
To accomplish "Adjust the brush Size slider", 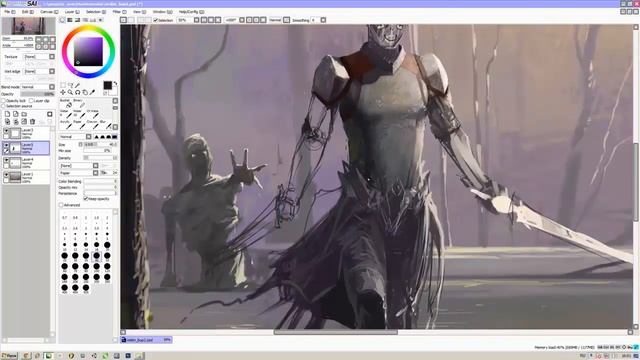I will [100, 144].
